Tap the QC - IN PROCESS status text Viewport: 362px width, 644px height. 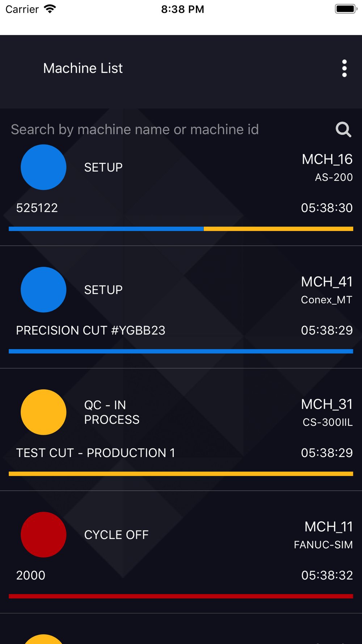click(111, 412)
